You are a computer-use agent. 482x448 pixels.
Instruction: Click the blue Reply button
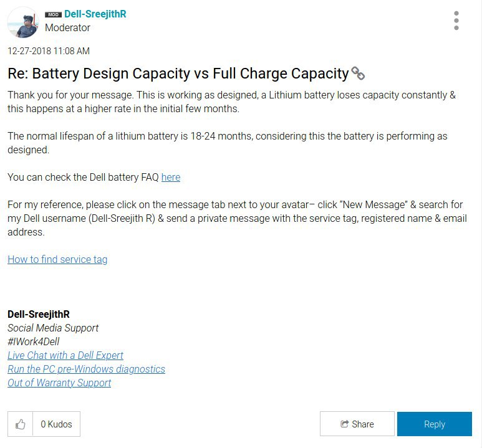[x=435, y=424]
